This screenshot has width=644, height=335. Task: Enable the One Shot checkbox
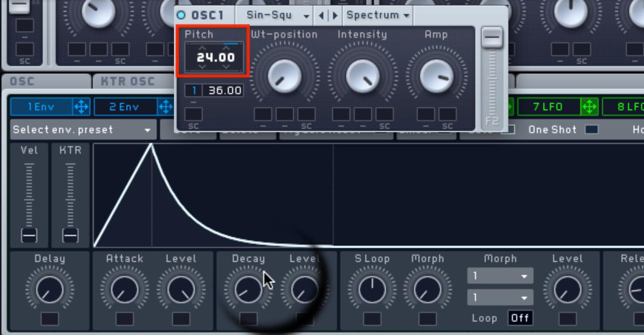[591, 129]
